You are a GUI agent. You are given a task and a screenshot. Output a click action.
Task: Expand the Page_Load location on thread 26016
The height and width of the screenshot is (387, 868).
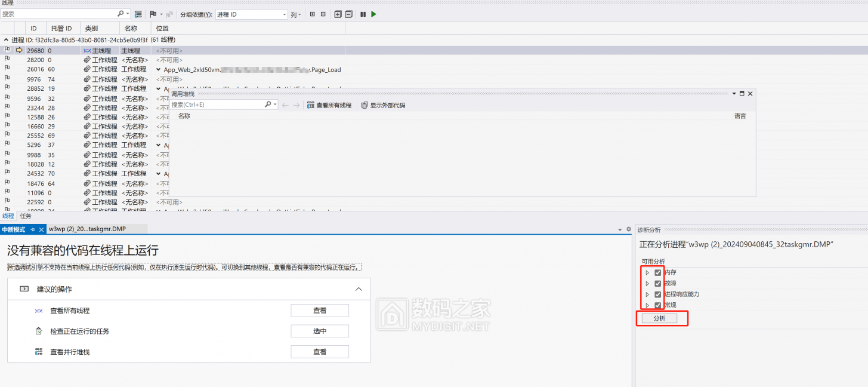(159, 69)
